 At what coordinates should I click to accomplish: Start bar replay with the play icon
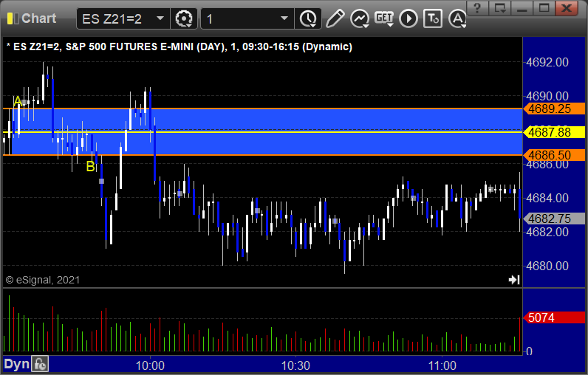click(x=408, y=18)
